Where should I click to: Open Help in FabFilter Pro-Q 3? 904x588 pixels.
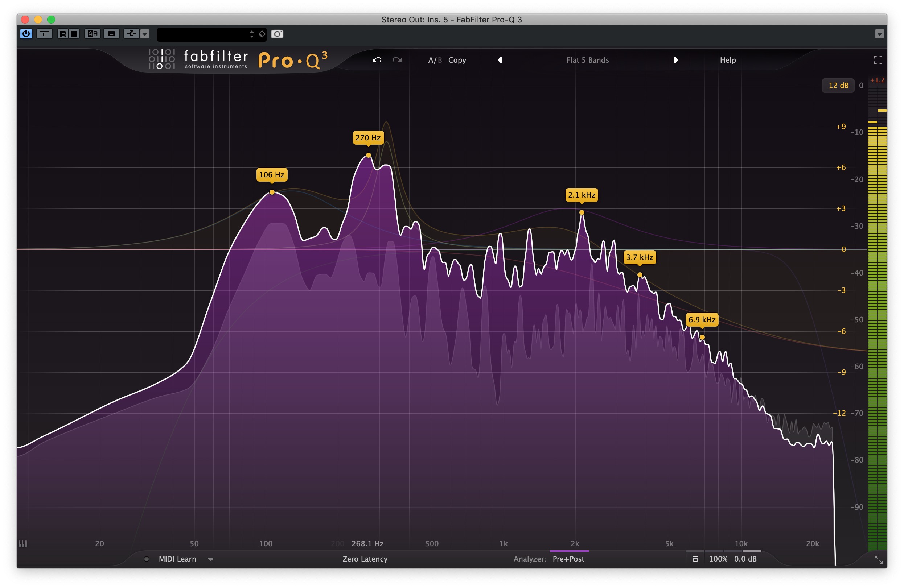point(727,60)
